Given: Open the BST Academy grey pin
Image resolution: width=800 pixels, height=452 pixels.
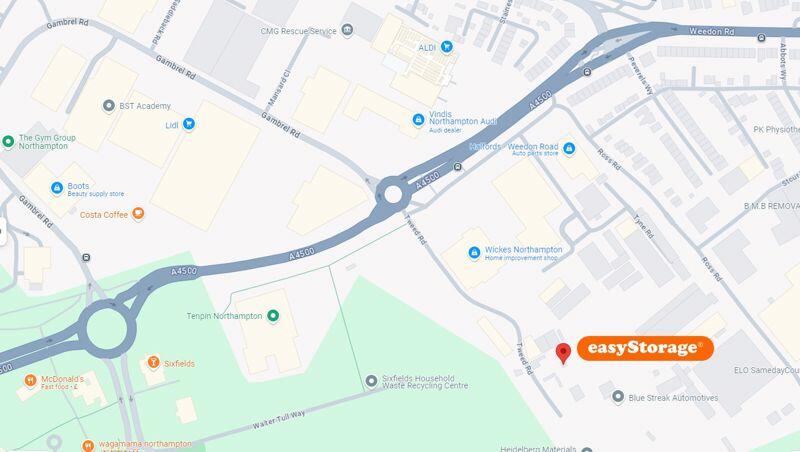Looking at the screenshot, I should 108,106.
